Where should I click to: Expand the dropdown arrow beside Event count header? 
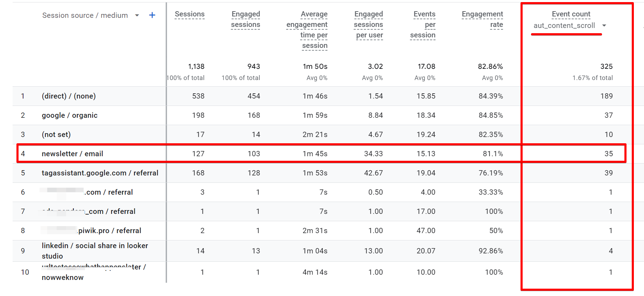click(x=604, y=26)
